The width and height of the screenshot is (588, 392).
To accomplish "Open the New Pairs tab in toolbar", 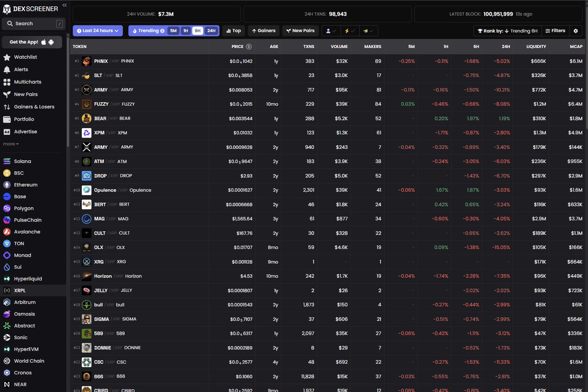I will coord(300,31).
